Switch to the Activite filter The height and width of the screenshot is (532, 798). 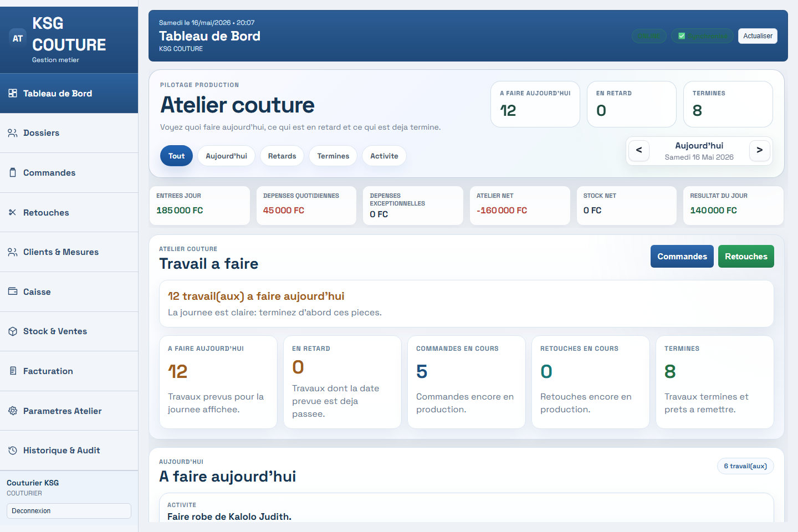(384, 156)
